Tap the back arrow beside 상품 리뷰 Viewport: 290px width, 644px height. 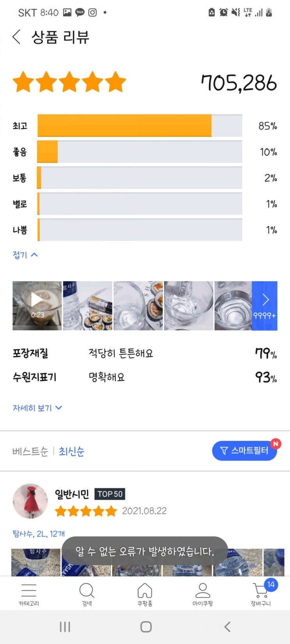(x=16, y=37)
